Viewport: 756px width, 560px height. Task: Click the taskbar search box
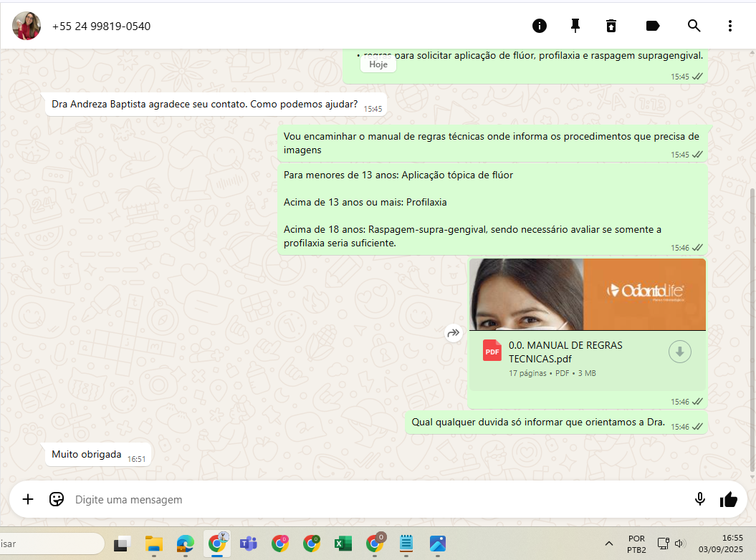[x=51, y=544]
